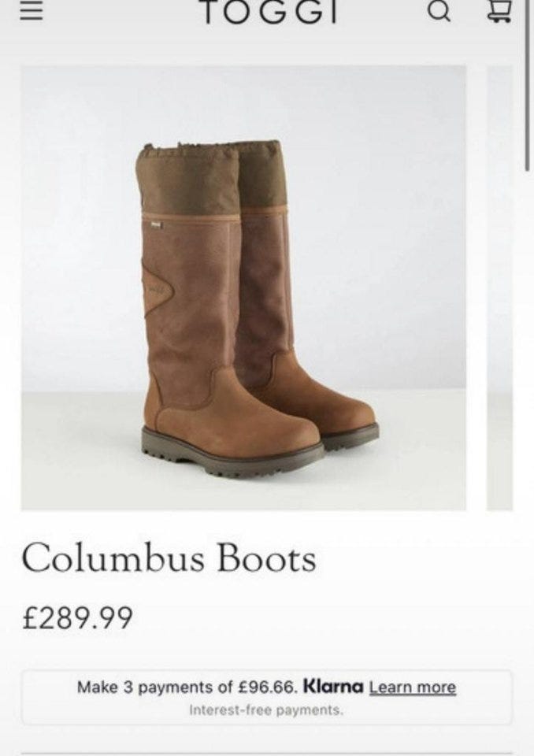Click the diamond logo patch on the boot
Image resolution: width=534 pixels, height=756 pixels.
click(x=156, y=288)
